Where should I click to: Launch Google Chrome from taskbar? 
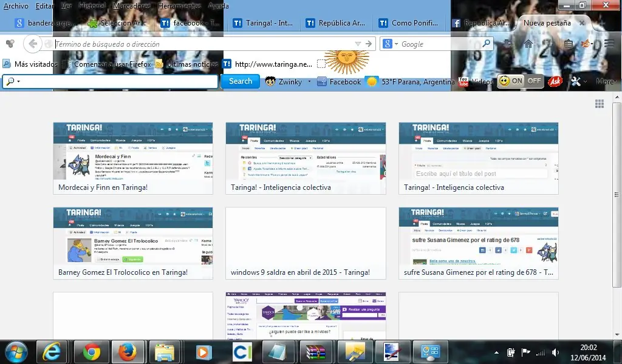click(92, 352)
